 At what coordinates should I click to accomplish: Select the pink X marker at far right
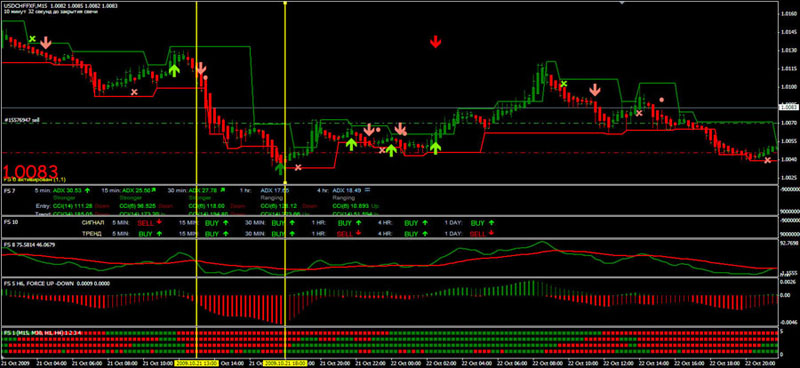pyautogui.click(x=767, y=160)
